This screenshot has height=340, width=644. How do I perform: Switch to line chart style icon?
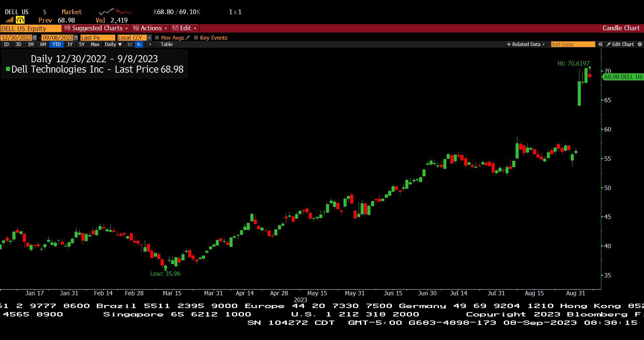click(130, 44)
